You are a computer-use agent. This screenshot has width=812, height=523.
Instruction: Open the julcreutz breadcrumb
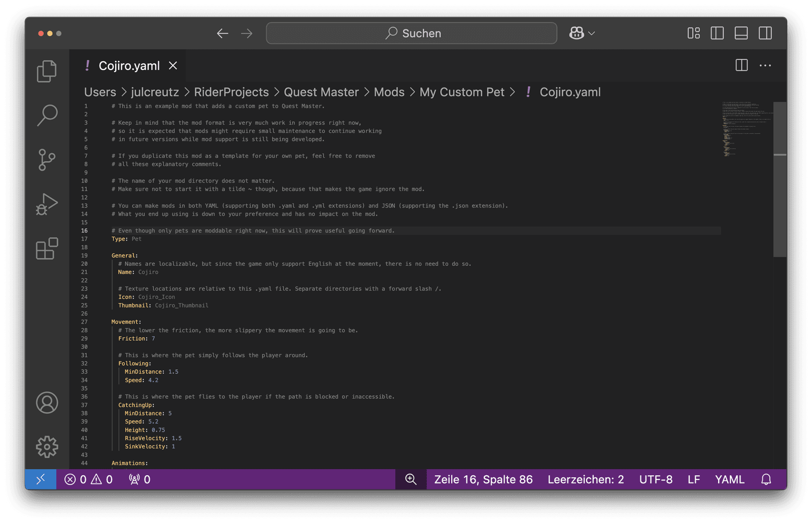tap(155, 92)
